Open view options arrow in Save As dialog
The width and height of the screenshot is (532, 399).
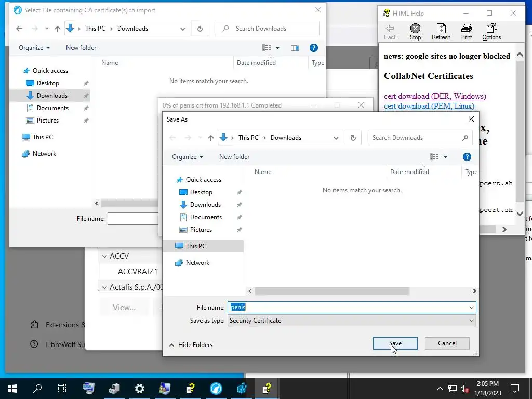pos(445,157)
